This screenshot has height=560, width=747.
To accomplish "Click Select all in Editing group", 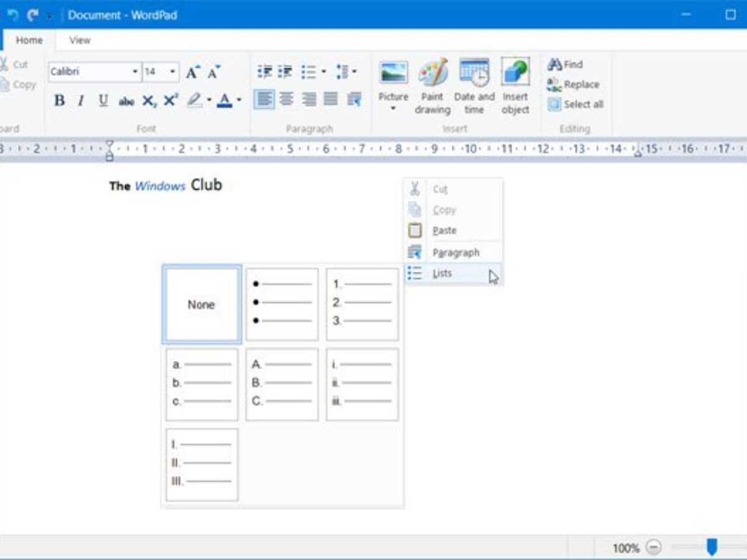I will (x=575, y=104).
